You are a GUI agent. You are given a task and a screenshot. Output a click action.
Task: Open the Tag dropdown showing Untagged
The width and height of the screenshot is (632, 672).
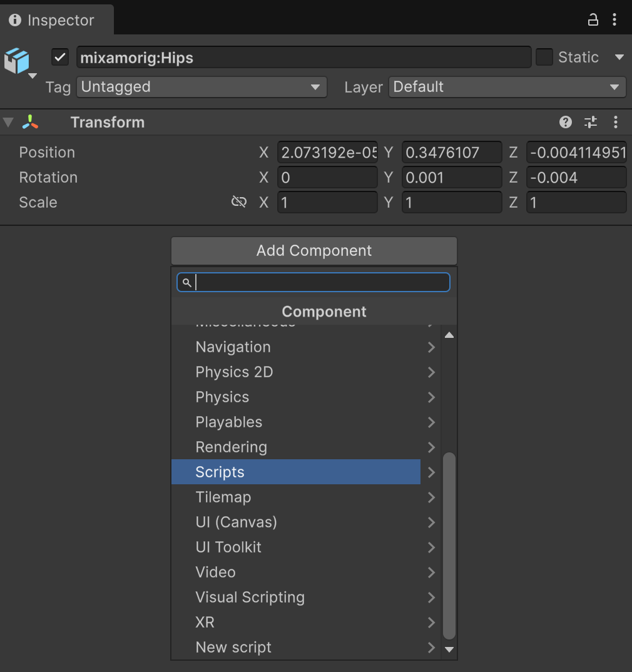tap(201, 87)
